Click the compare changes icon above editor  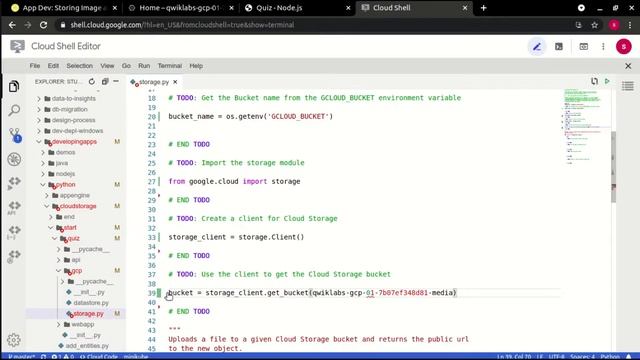[x=594, y=82]
